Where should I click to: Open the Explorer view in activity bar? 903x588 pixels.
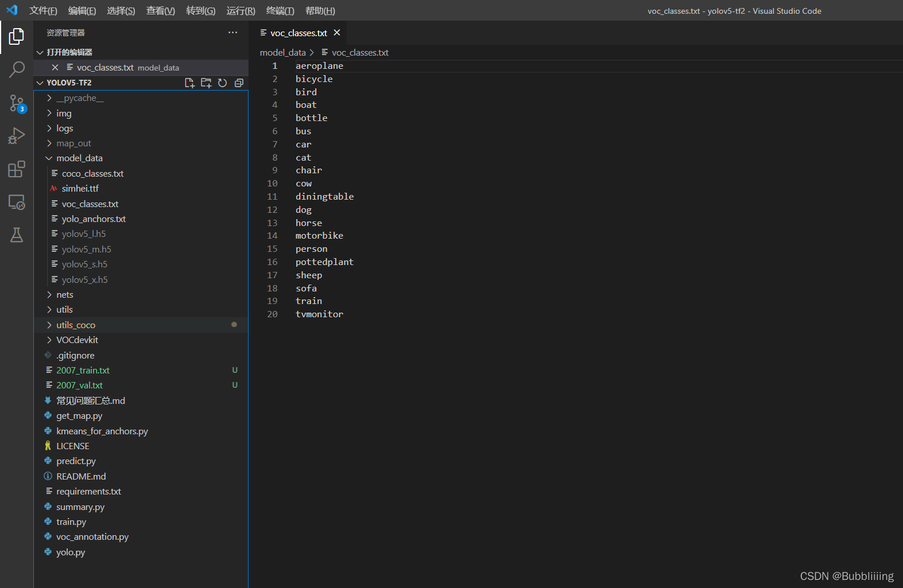coord(17,37)
